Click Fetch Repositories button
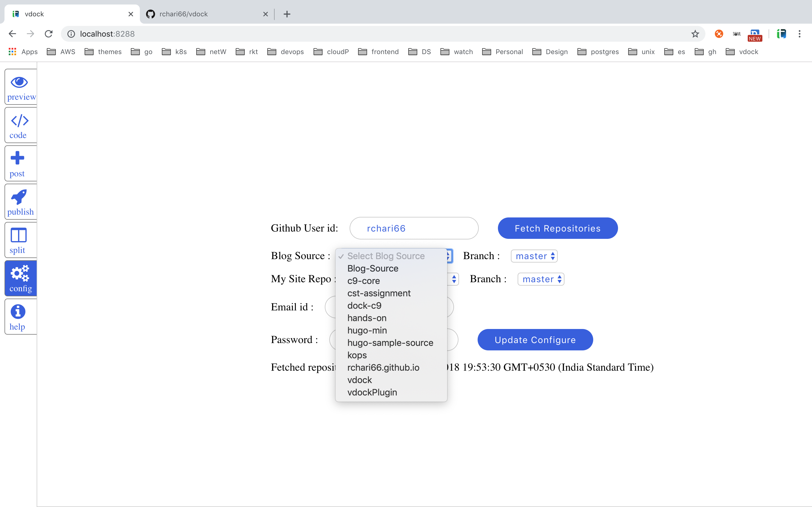812x507 pixels. pos(557,228)
